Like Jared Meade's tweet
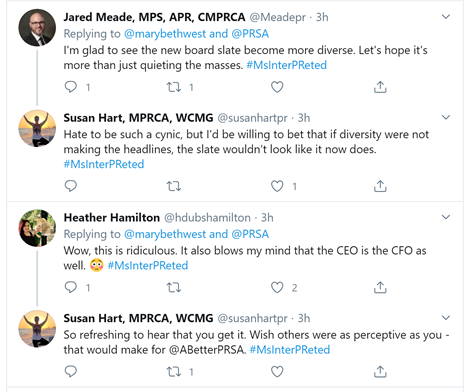The height and width of the screenshot is (392, 464). point(277,87)
